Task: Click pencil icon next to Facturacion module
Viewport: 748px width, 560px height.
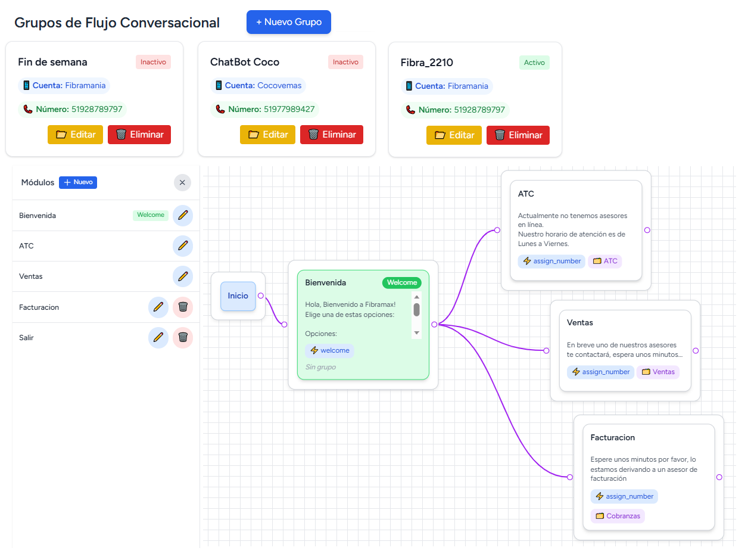Action: coord(158,307)
